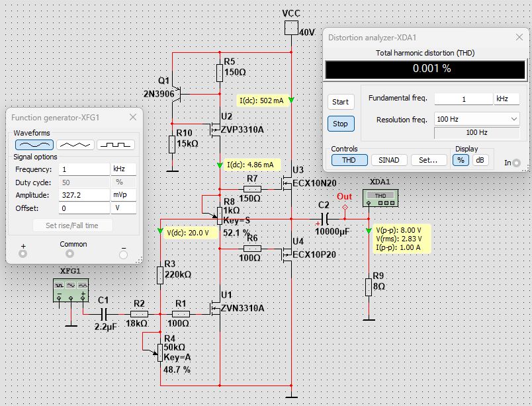Click the Start button in Distortion analyzer

tap(341, 102)
